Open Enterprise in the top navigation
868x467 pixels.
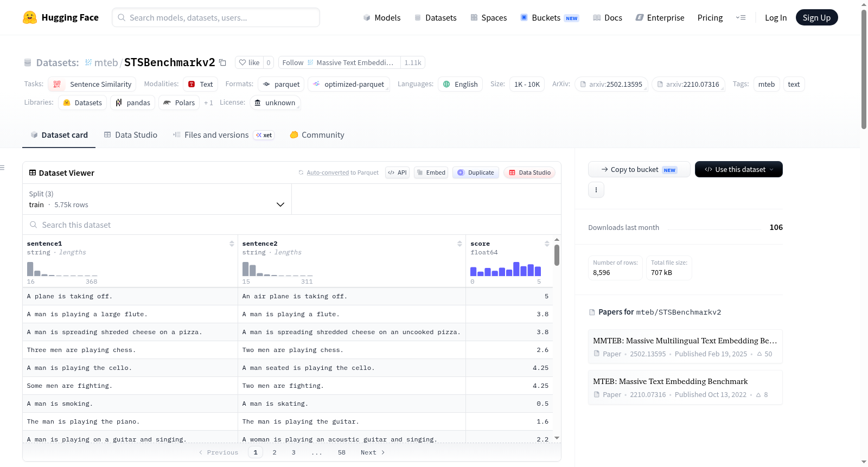coord(660,17)
